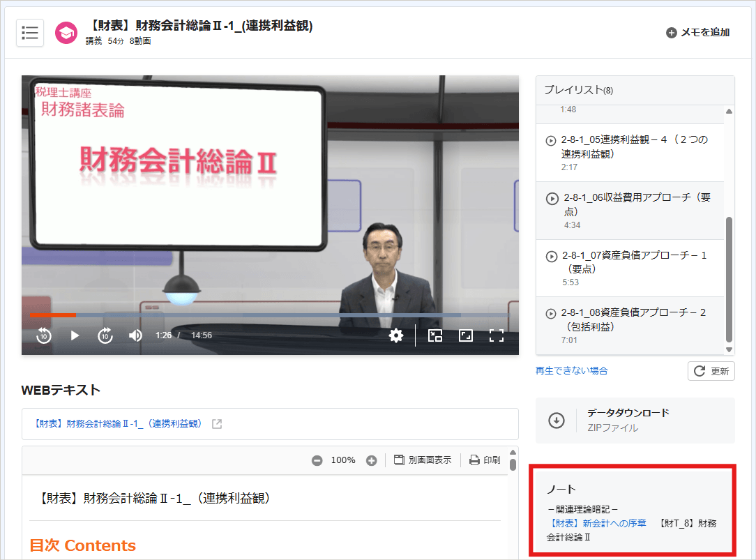The image size is (756, 560).
Task: Click the course title 【財表】財務会計総論Ⅱ-1_(連携利益観)
Action: (x=201, y=26)
